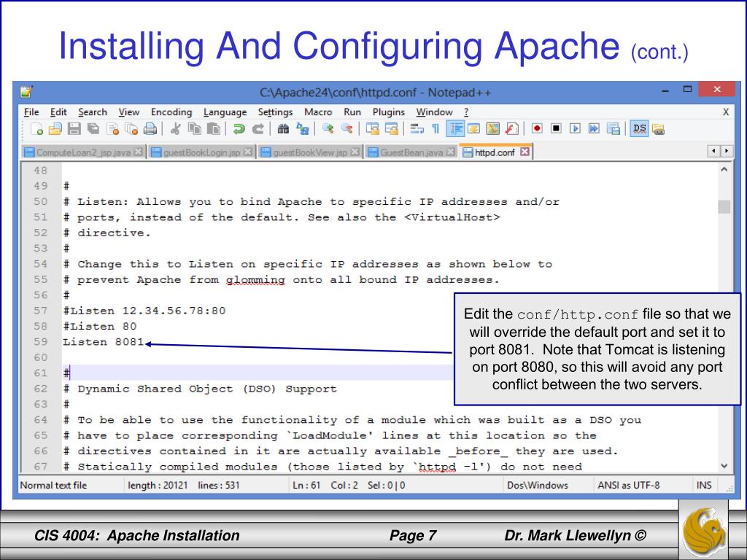The image size is (747, 560).
Task: Open Find with the binoculars icon
Action: pyautogui.click(x=283, y=128)
